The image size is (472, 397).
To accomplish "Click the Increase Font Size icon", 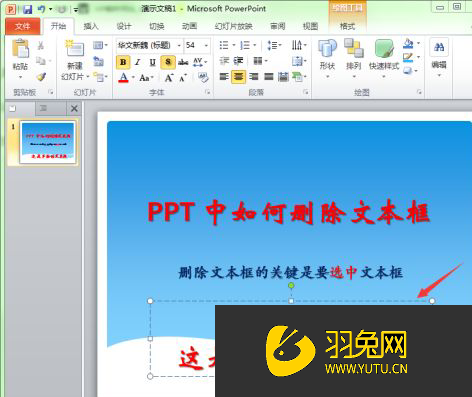I will [169, 78].
